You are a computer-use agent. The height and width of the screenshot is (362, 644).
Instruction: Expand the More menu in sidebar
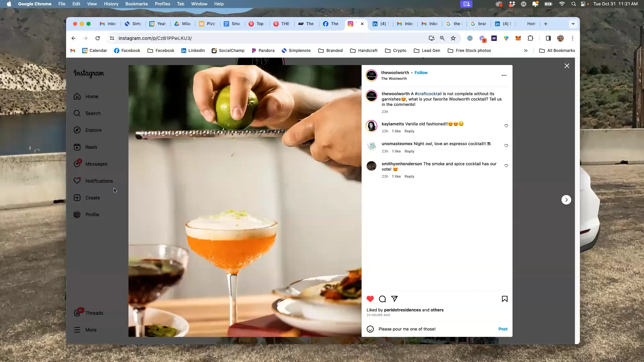(91, 330)
